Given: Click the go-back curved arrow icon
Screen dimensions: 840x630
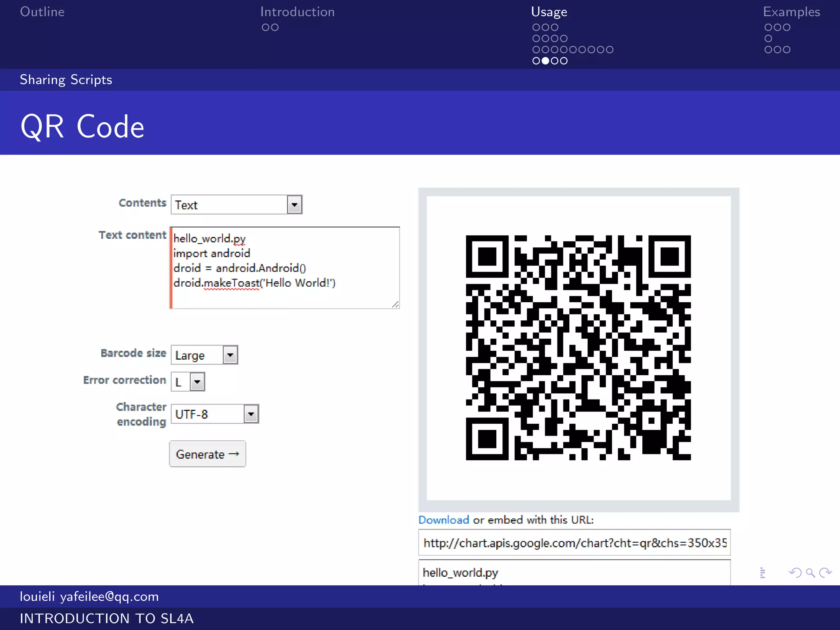Looking at the screenshot, I should (795, 573).
